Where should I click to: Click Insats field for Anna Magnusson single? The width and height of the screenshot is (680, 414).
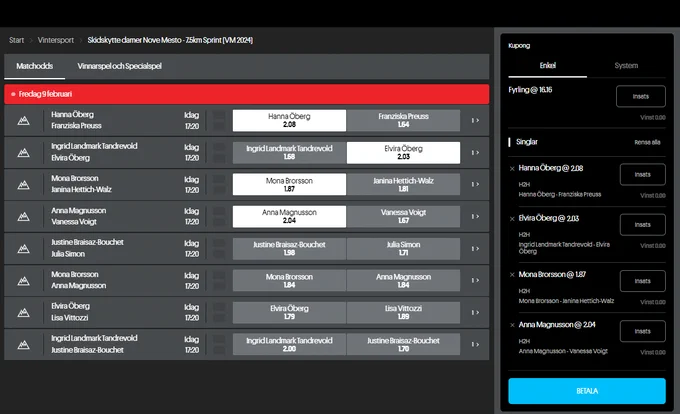coord(642,331)
